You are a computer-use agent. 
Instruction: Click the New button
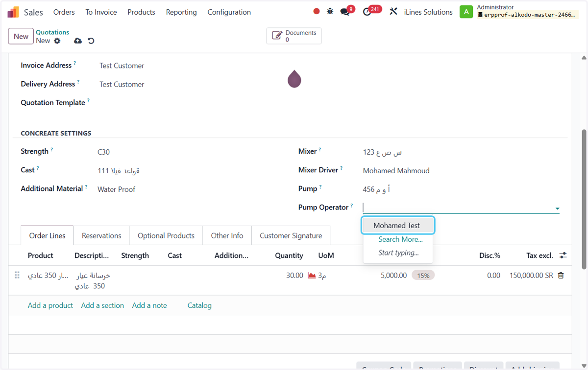pyautogui.click(x=21, y=36)
